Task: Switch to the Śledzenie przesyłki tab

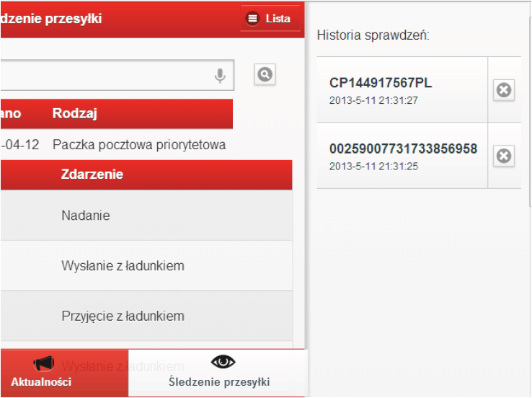Action: (x=218, y=373)
